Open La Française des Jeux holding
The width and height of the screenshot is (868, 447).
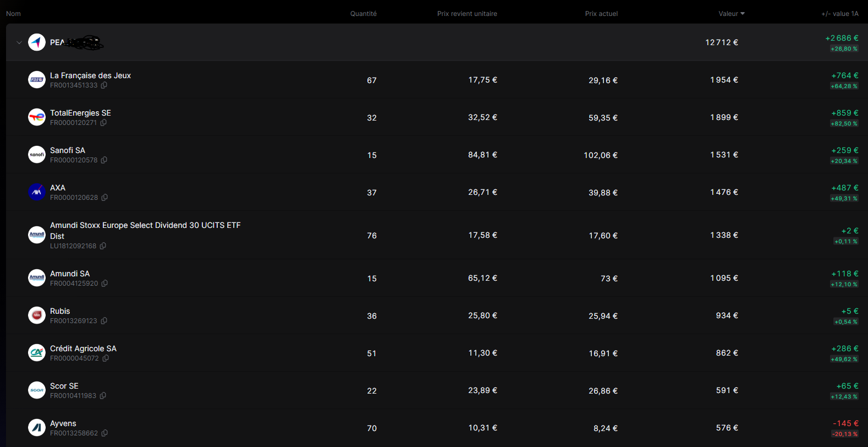pyautogui.click(x=90, y=75)
